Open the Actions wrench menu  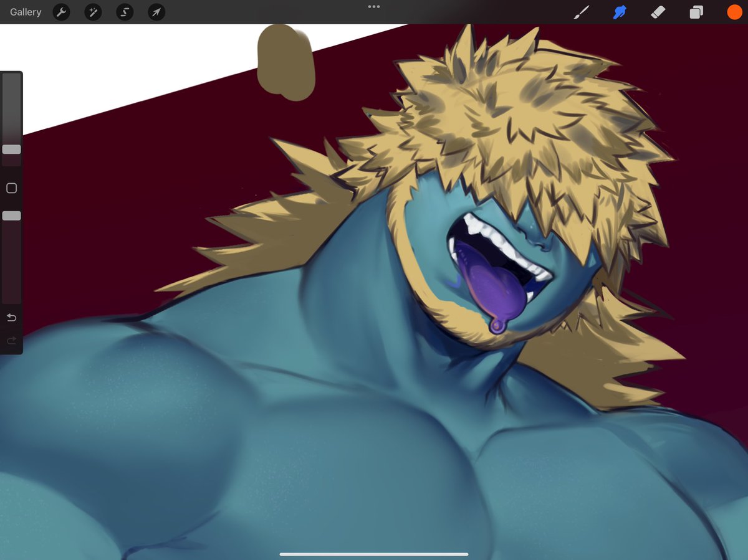[61, 12]
